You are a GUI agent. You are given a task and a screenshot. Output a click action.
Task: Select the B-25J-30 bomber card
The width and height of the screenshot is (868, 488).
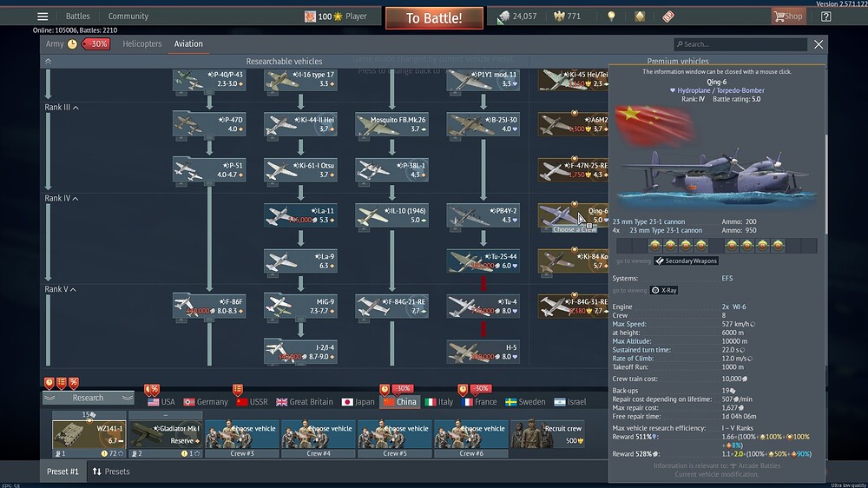click(x=483, y=124)
